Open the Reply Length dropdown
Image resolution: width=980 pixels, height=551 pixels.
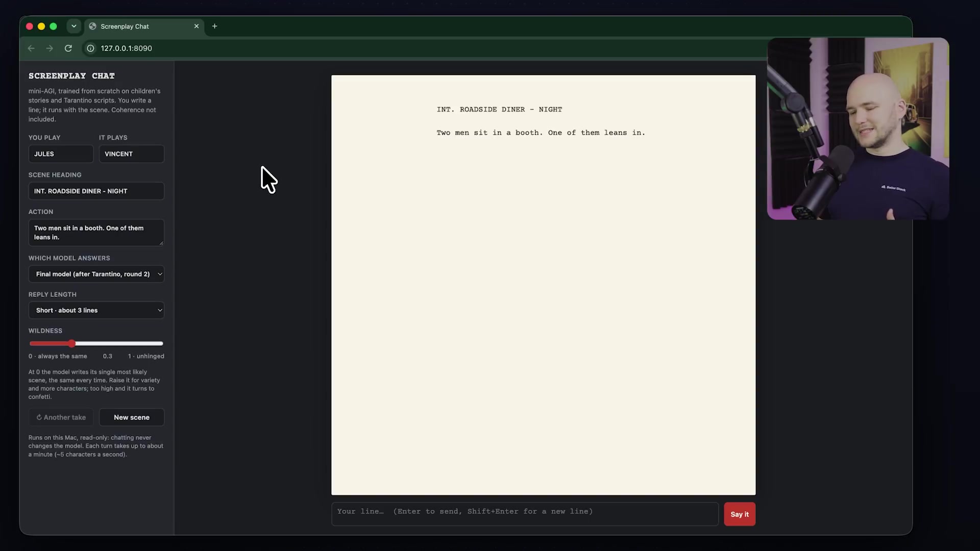point(96,310)
